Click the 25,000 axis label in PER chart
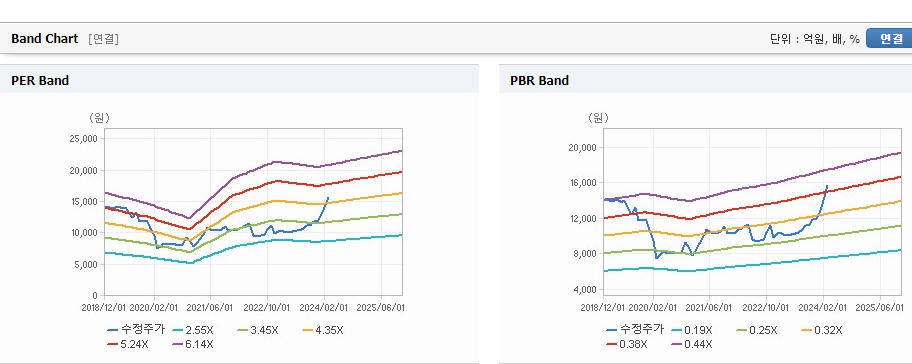Screen dimensions: 912x364 click(x=85, y=138)
